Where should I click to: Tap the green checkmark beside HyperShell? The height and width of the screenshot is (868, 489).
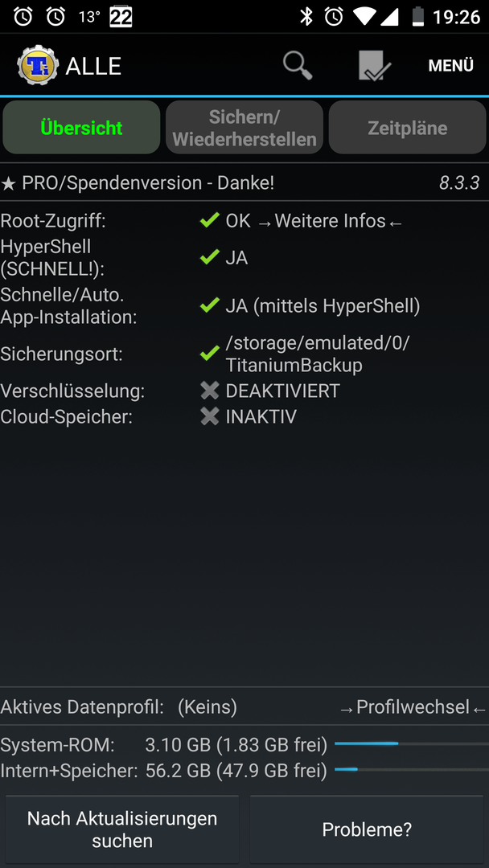[x=209, y=257]
